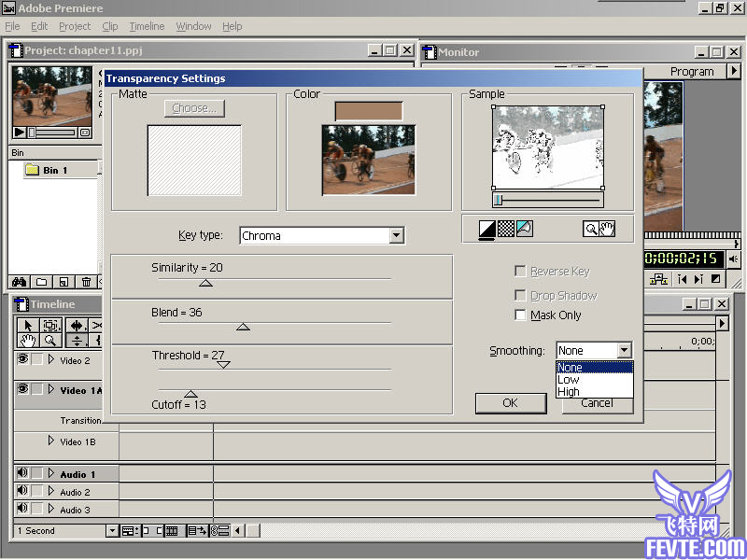Screen dimensions: 747x560
Task: Click the page peel background icon
Action: (524, 229)
